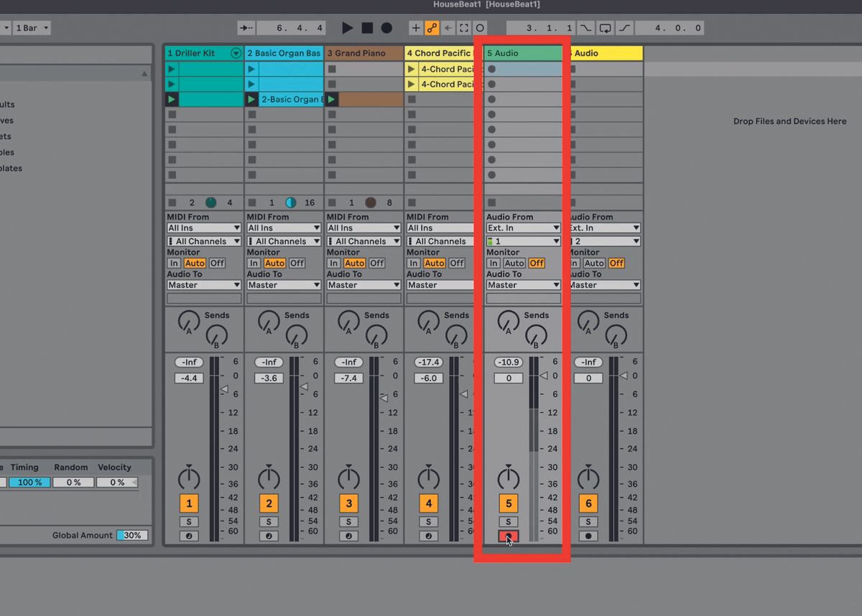The height and width of the screenshot is (616, 862).
Task: Click the Session Record circle button
Action: click(480, 28)
